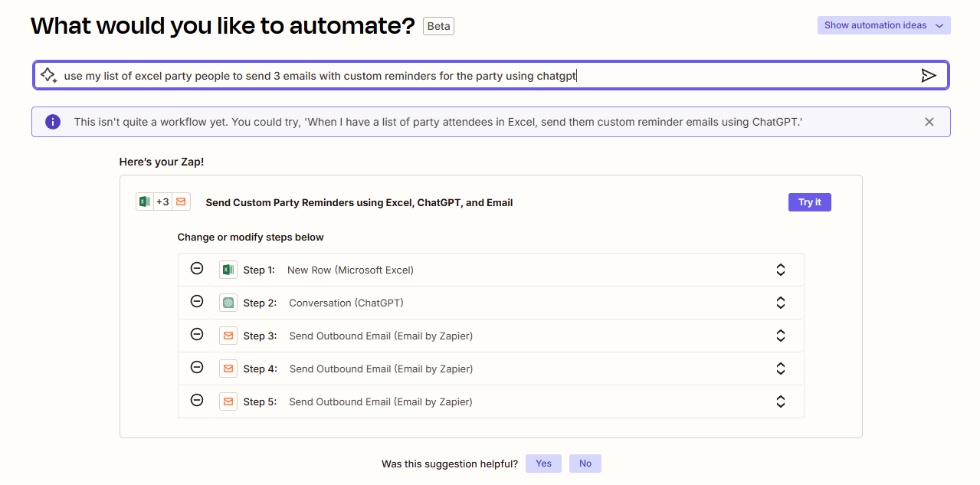The width and height of the screenshot is (980, 485).
Task: Select Step 3 Send Outbound Email text
Action: point(381,336)
